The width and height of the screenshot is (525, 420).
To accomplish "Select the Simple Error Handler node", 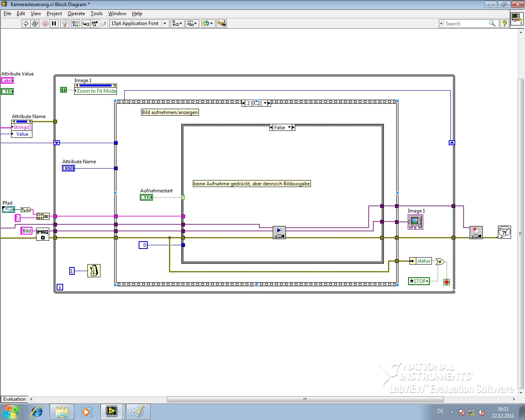I will (504, 232).
